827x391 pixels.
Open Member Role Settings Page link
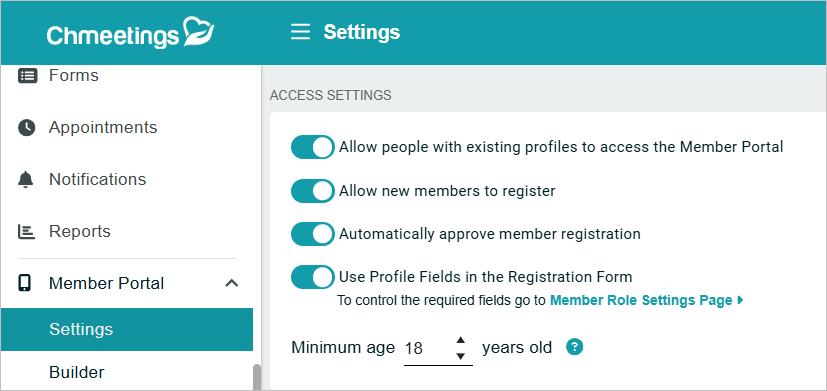647,301
